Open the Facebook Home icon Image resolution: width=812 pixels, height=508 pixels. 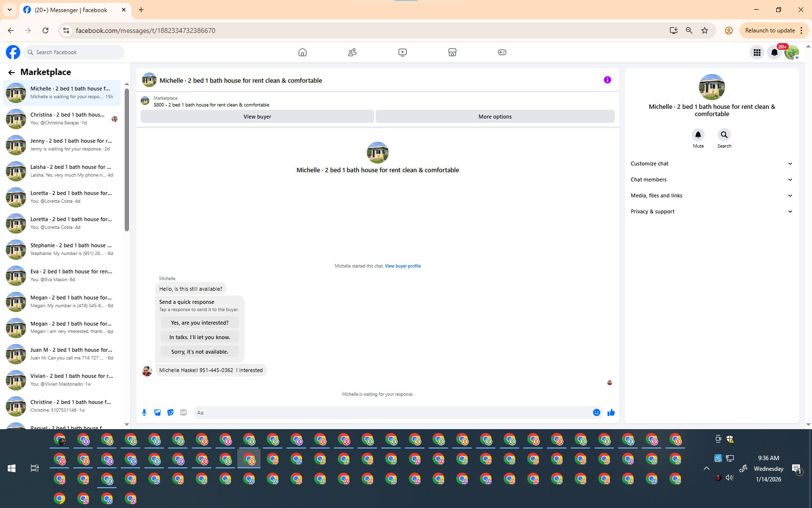pos(303,52)
